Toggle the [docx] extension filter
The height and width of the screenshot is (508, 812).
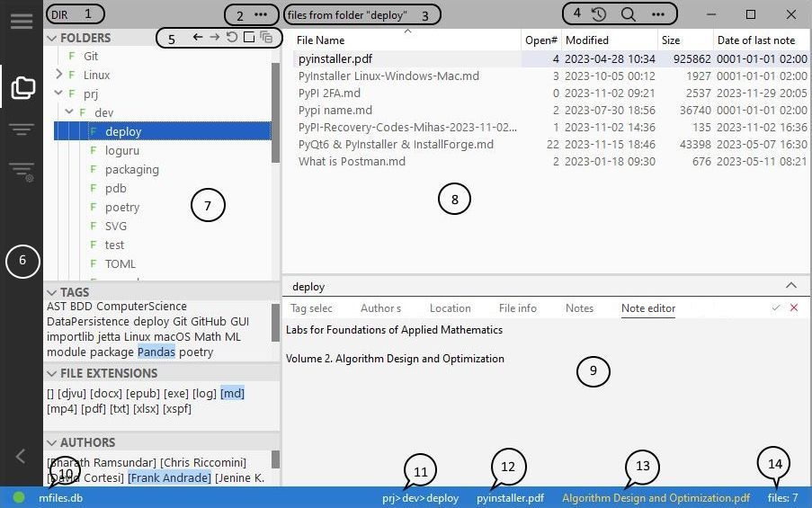click(106, 394)
